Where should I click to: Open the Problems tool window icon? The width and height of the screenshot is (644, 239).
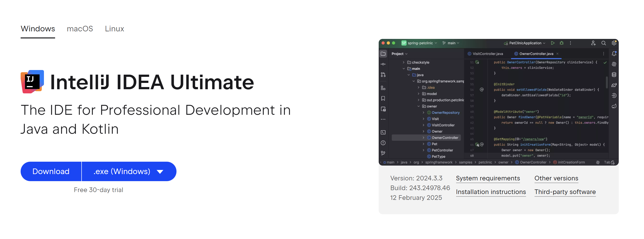point(383,143)
